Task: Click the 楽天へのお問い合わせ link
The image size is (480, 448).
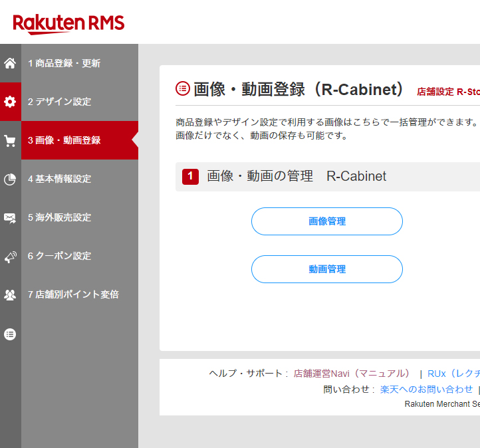Action: pyautogui.click(x=426, y=390)
